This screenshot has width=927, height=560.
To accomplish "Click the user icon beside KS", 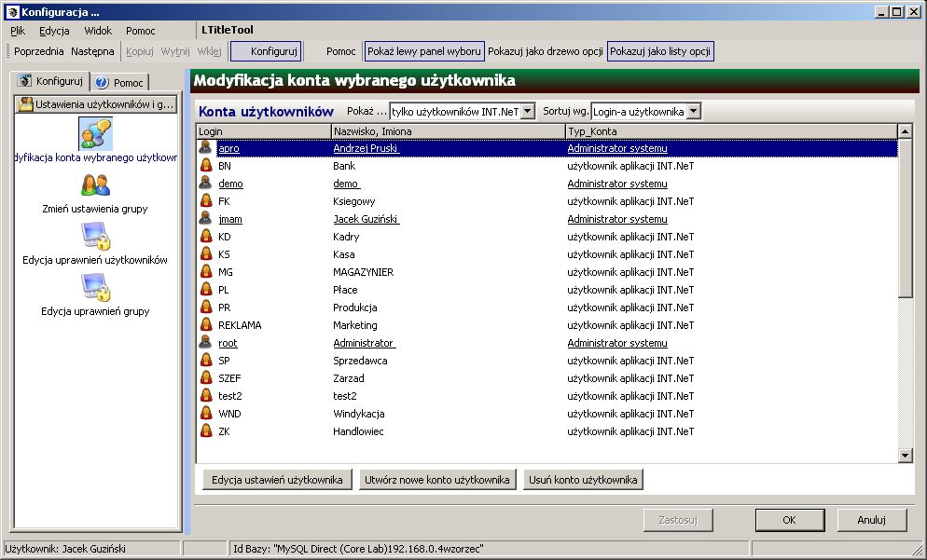I will (x=206, y=254).
